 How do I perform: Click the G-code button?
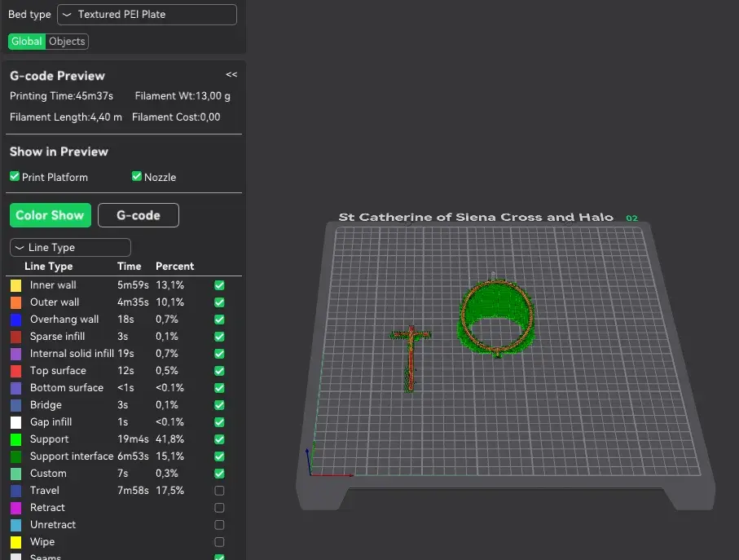139,215
